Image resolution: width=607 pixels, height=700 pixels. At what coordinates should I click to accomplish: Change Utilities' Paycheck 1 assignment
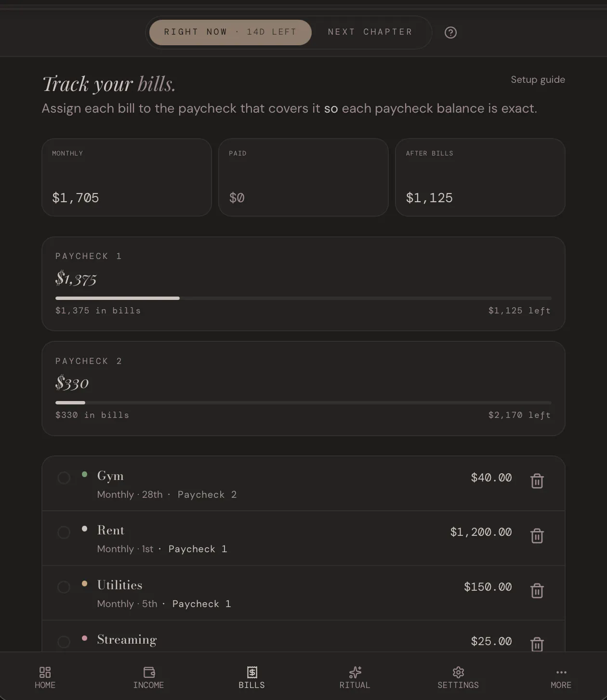click(201, 604)
